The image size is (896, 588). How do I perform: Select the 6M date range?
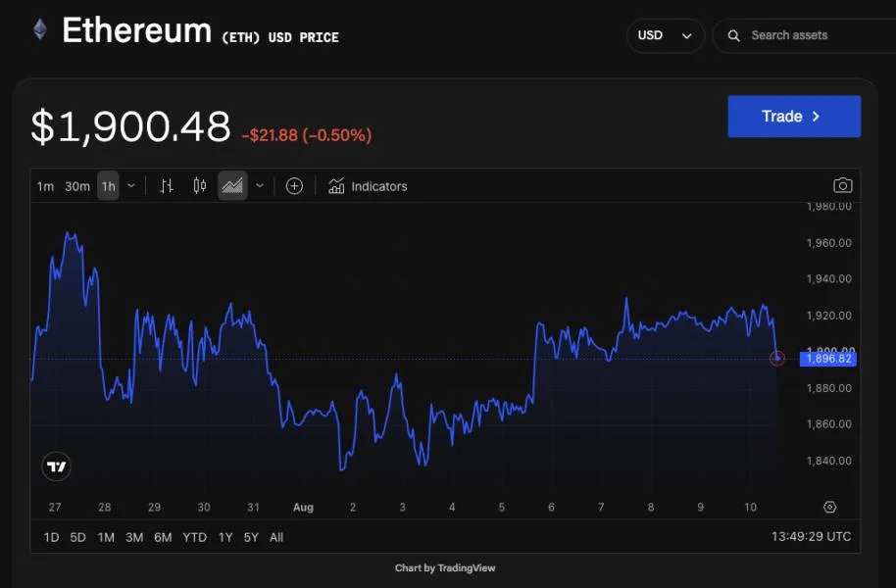click(163, 537)
